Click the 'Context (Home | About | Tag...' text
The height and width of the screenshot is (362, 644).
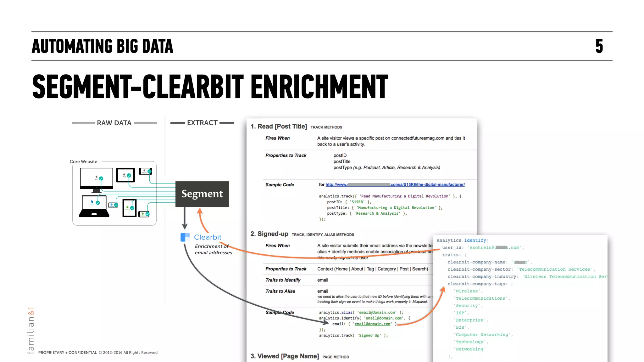(x=373, y=269)
